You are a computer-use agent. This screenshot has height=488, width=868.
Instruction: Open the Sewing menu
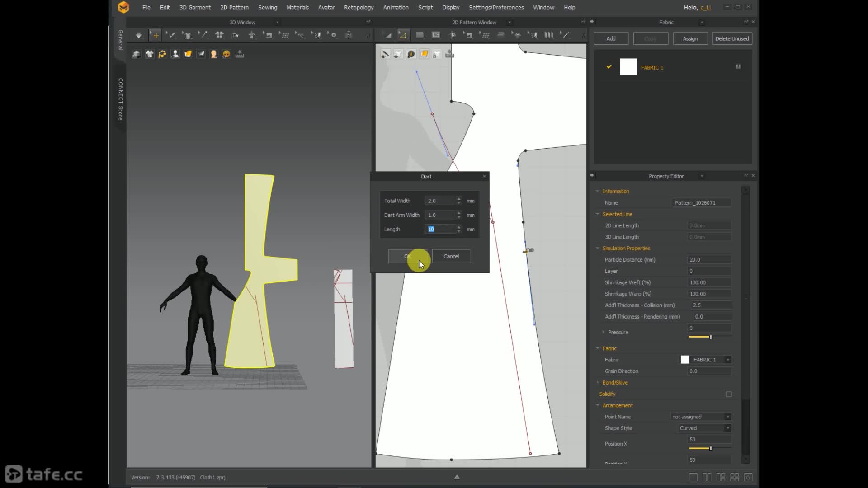[x=268, y=7]
